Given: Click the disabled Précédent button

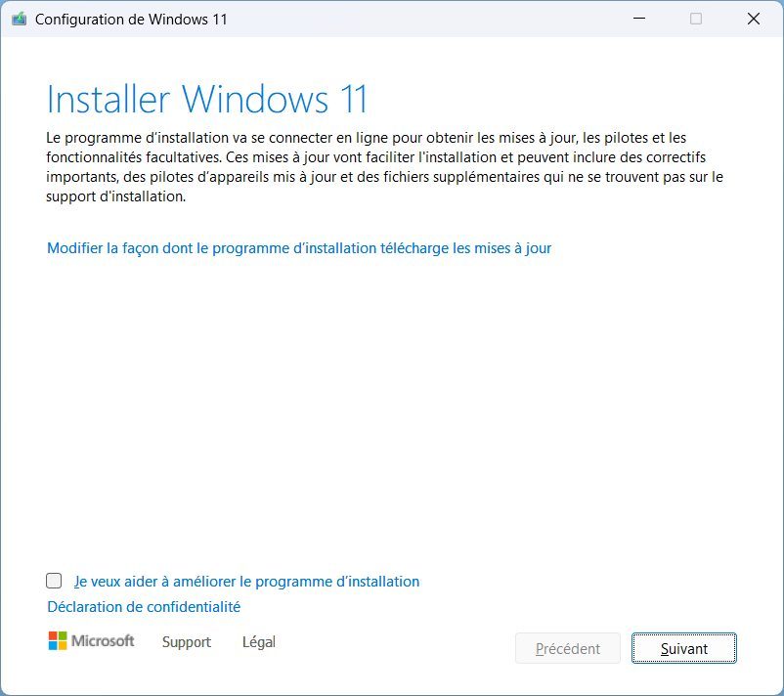Looking at the screenshot, I should [568, 648].
